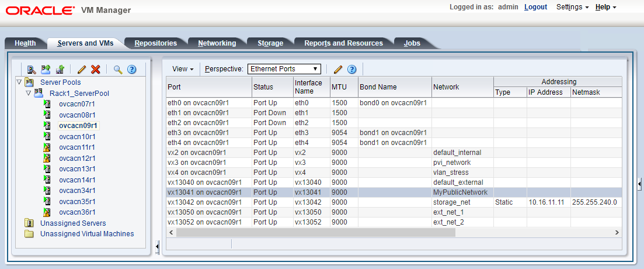644x269 pixels.
Task: Click the warning server icon beside ovcacn11r1
Action: [47, 147]
